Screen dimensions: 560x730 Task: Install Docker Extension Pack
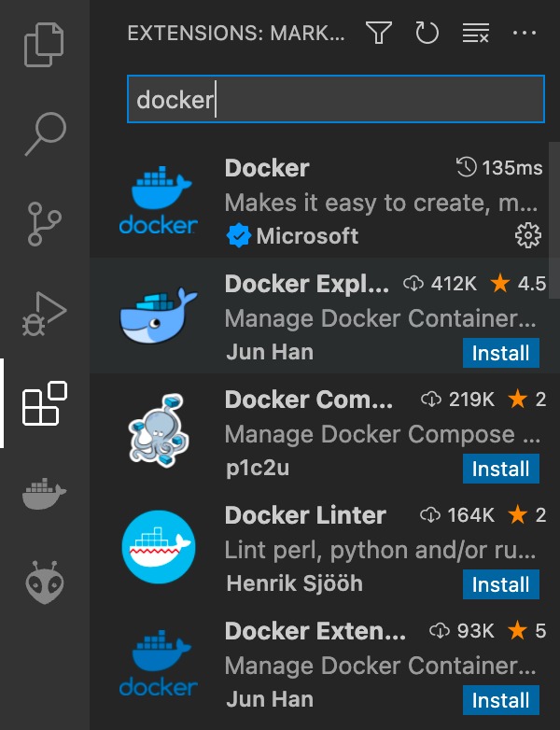501,700
